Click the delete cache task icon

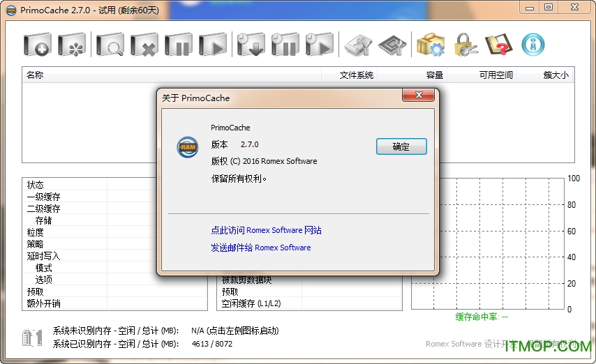point(144,45)
